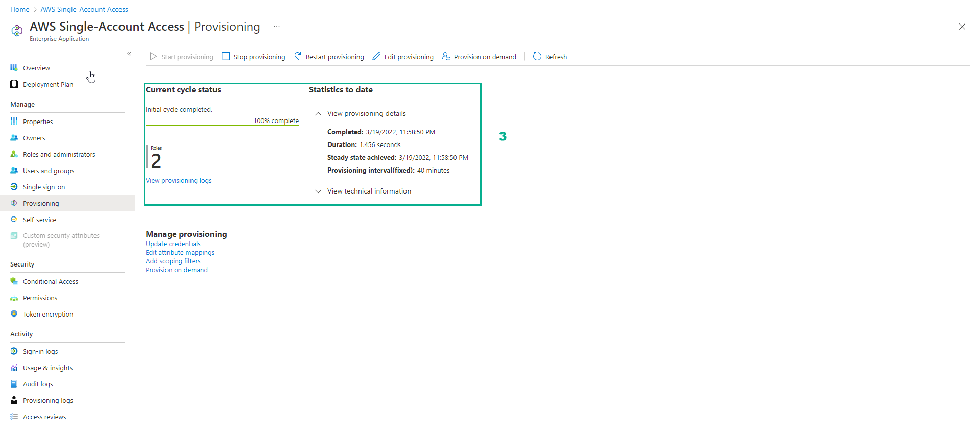
Task: Open the ellipsis more options menu
Action: (277, 27)
